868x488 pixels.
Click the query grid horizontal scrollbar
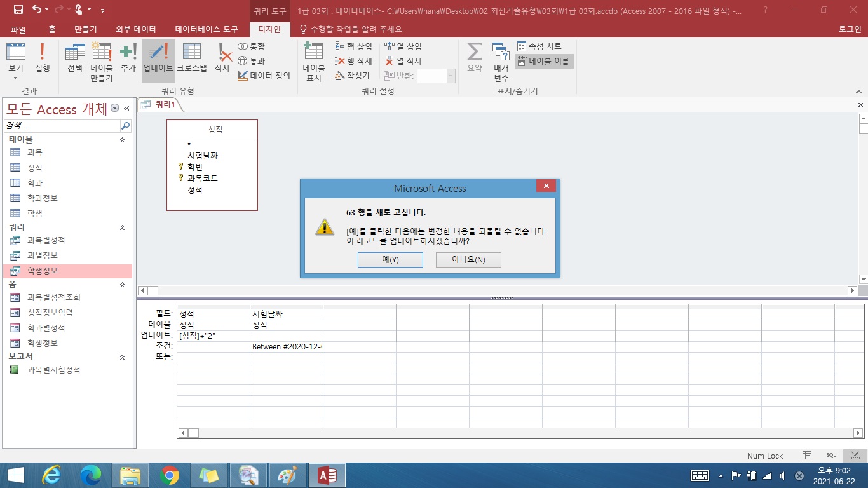pos(521,433)
